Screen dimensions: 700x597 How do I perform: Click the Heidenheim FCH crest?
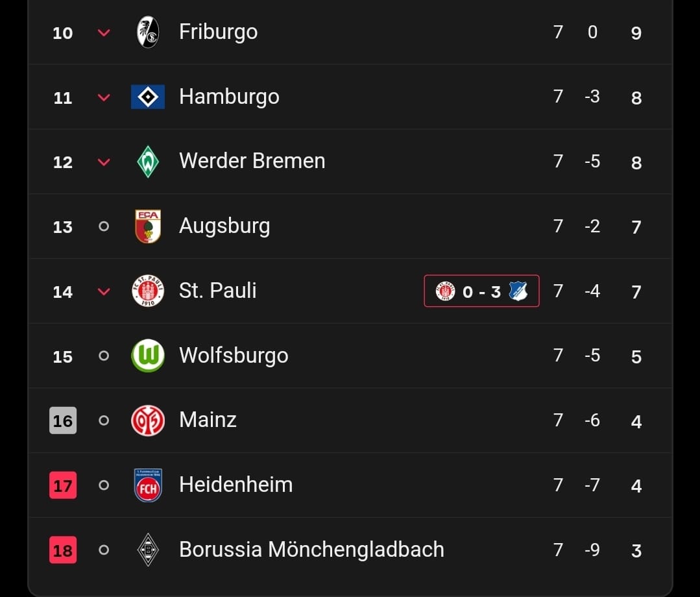[148, 485]
